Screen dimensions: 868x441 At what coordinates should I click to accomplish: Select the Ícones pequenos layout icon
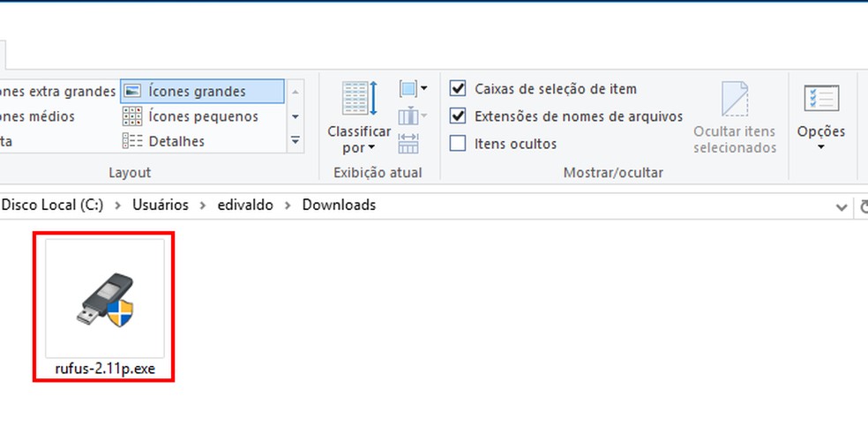(x=132, y=116)
